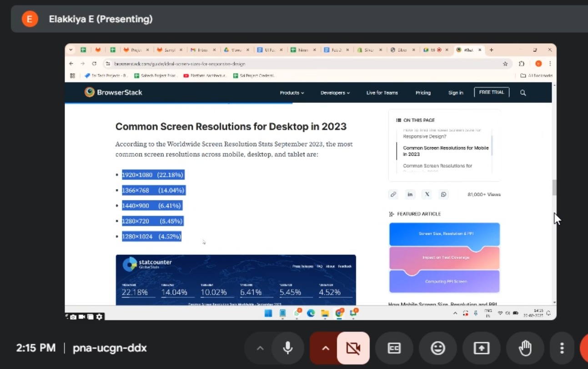This screenshot has height=369, width=588.
Task: Open more options three-dot menu
Action: coord(562,348)
